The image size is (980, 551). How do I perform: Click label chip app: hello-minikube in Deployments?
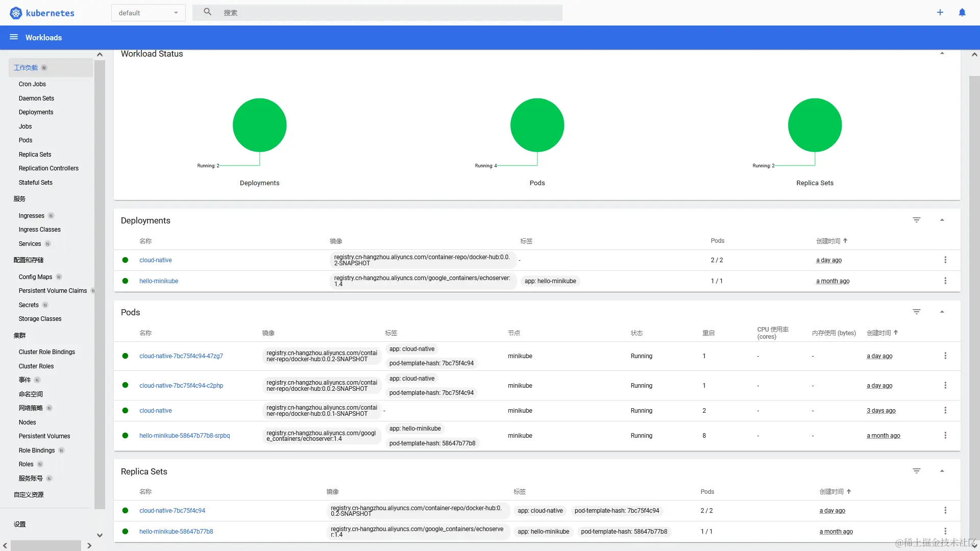pos(550,281)
